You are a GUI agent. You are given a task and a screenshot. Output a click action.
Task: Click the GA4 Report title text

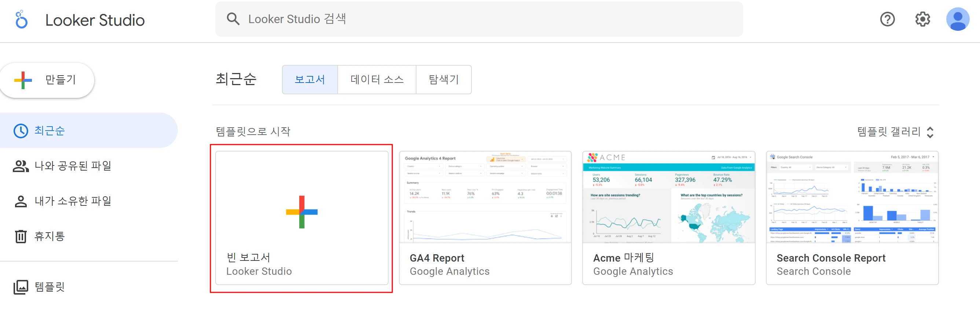437,258
